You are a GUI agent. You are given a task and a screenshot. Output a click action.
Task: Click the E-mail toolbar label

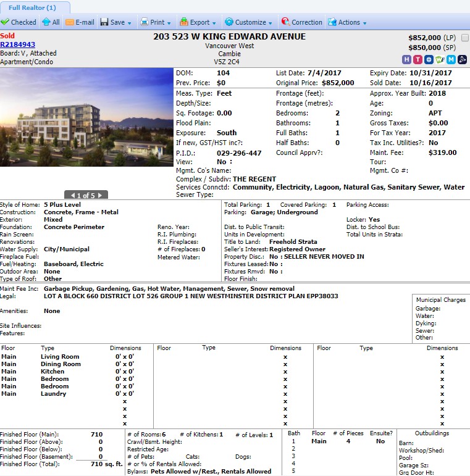(85, 22)
